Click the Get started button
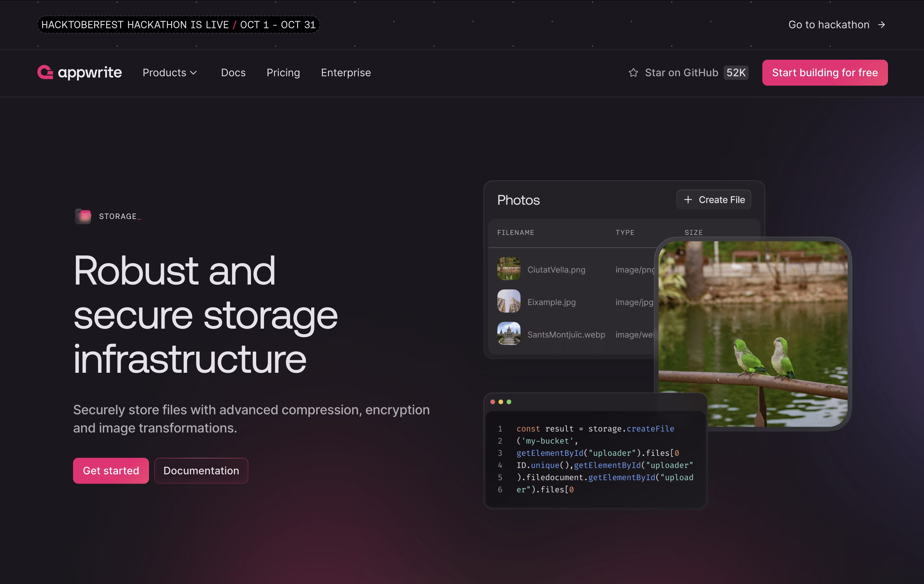 [111, 470]
